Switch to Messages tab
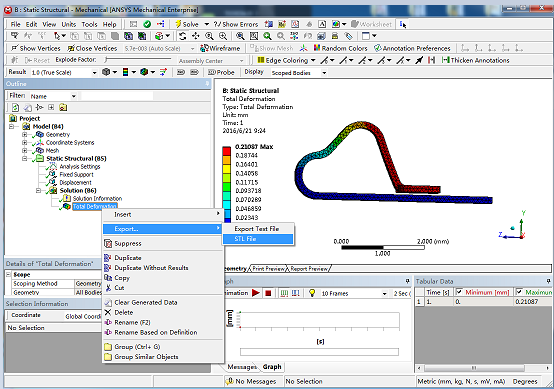Viewport: 554px width, 389px height. point(242,367)
